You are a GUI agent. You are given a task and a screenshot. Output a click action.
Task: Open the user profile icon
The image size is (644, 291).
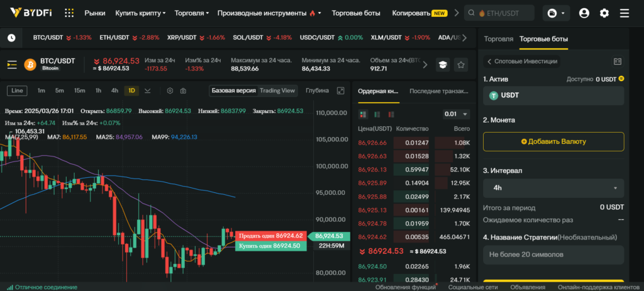coord(584,13)
